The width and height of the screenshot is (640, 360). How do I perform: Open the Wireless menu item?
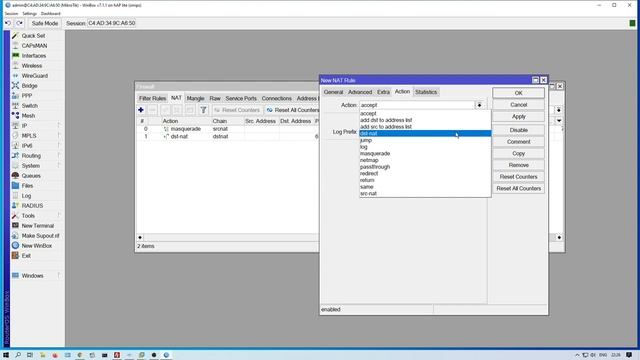[31, 66]
